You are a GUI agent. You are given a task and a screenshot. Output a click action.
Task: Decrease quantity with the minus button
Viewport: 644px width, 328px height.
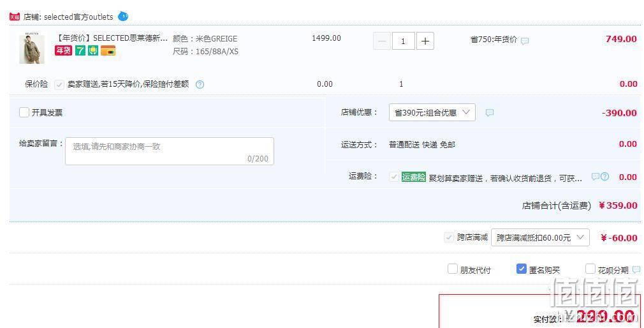382,41
